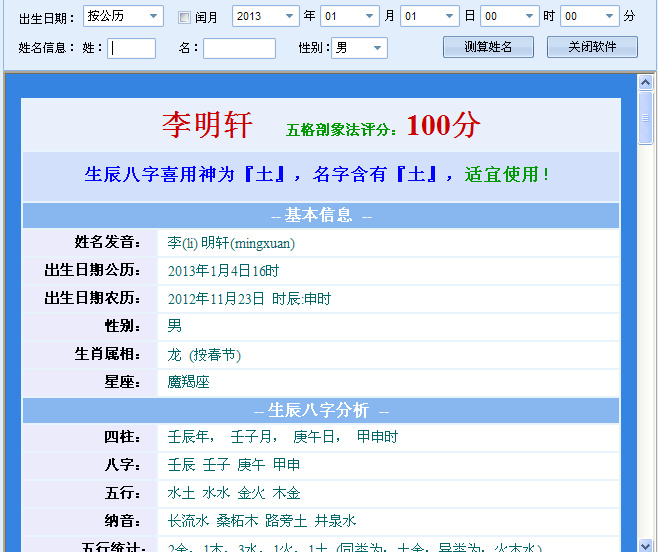The image size is (658, 552).
Task: Click the name 李明轩 heading
Action: (x=207, y=125)
